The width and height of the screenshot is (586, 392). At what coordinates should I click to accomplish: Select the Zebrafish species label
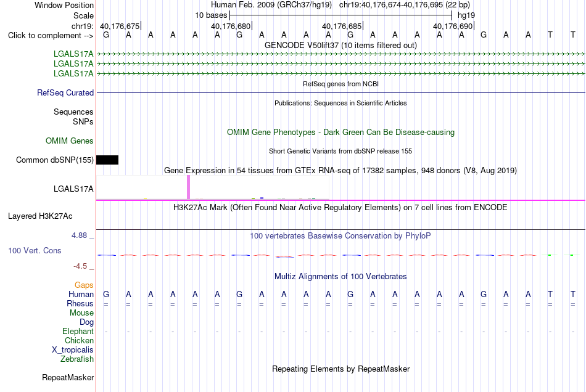(77, 359)
